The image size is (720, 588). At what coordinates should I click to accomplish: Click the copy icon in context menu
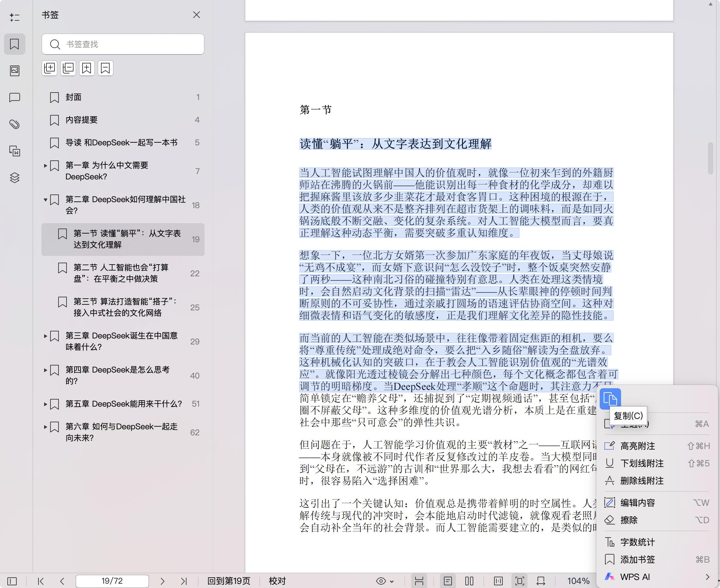(610, 399)
